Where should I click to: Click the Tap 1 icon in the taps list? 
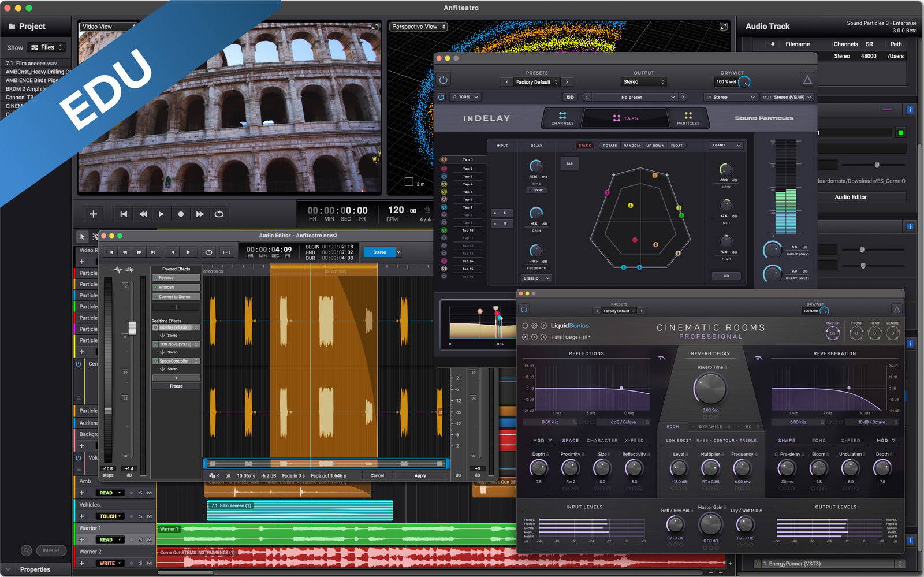444,159
